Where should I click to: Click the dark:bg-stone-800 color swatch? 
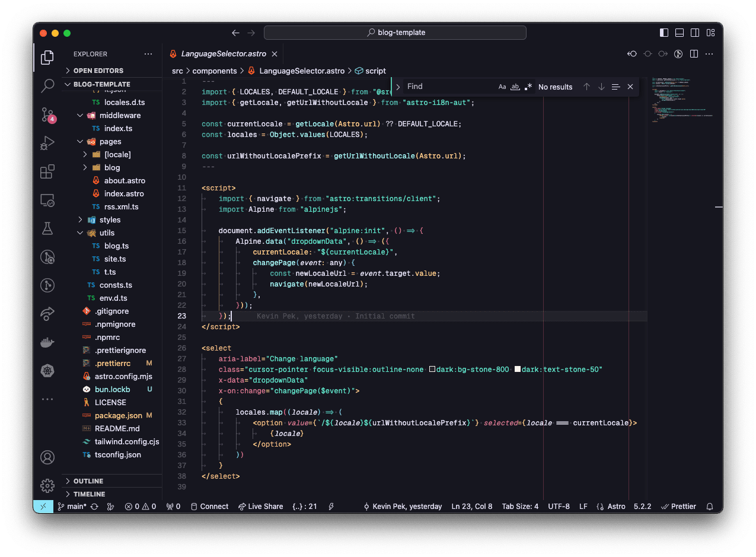tap(432, 369)
